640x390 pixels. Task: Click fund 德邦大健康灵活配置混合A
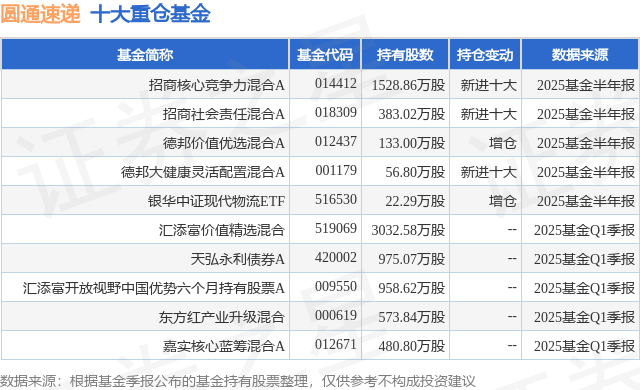click(x=202, y=172)
